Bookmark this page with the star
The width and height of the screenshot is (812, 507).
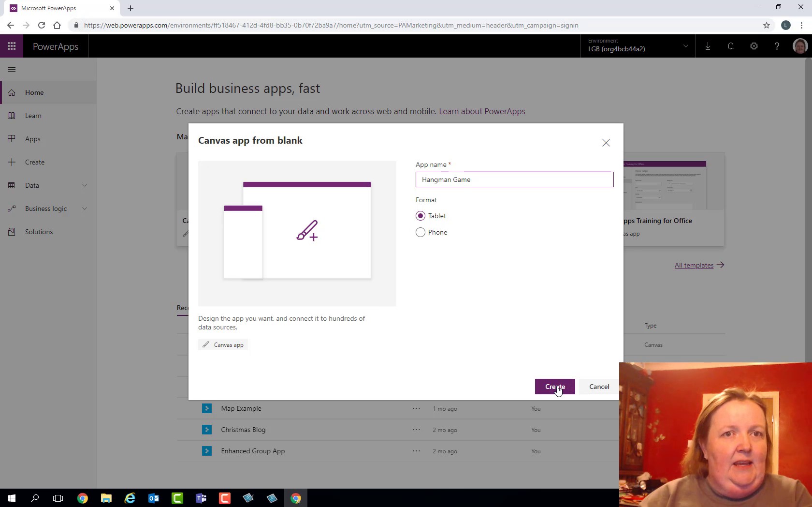click(767, 25)
